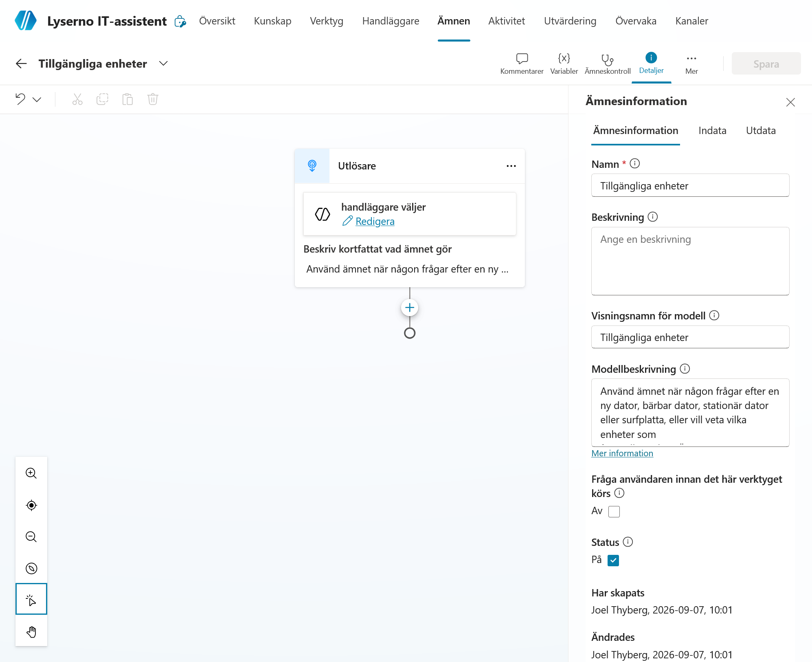Click the cut scissors icon

click(77, 99)
